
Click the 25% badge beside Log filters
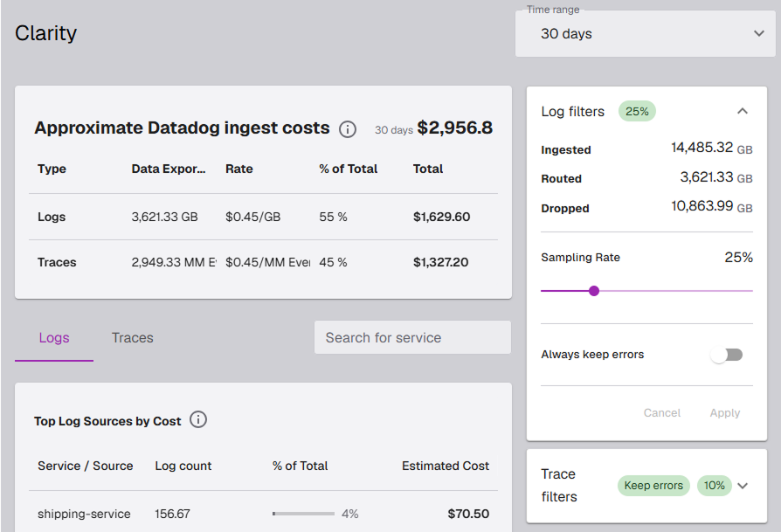click(x=637, y=111)
